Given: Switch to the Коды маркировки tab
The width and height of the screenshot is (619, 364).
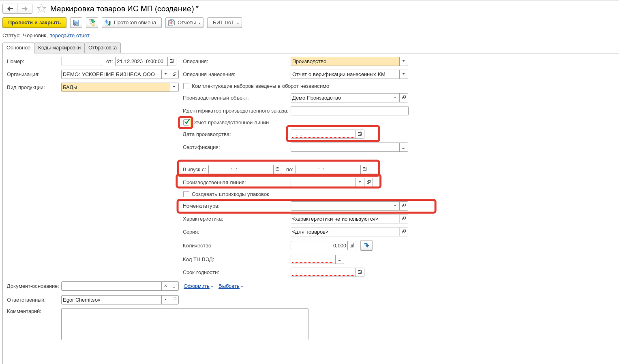Looking at the screenshot, I should tap(59, 48).
